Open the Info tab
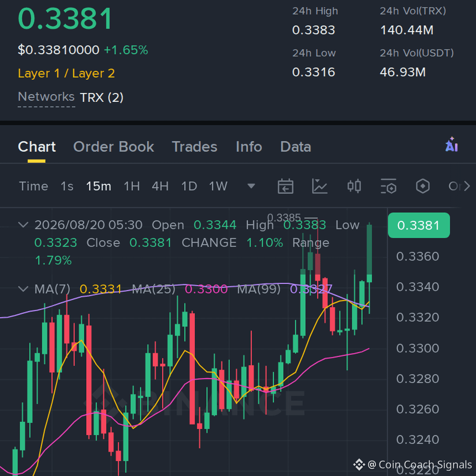The width and height of the screenshot is (476, 476). [x=249, y=147]
